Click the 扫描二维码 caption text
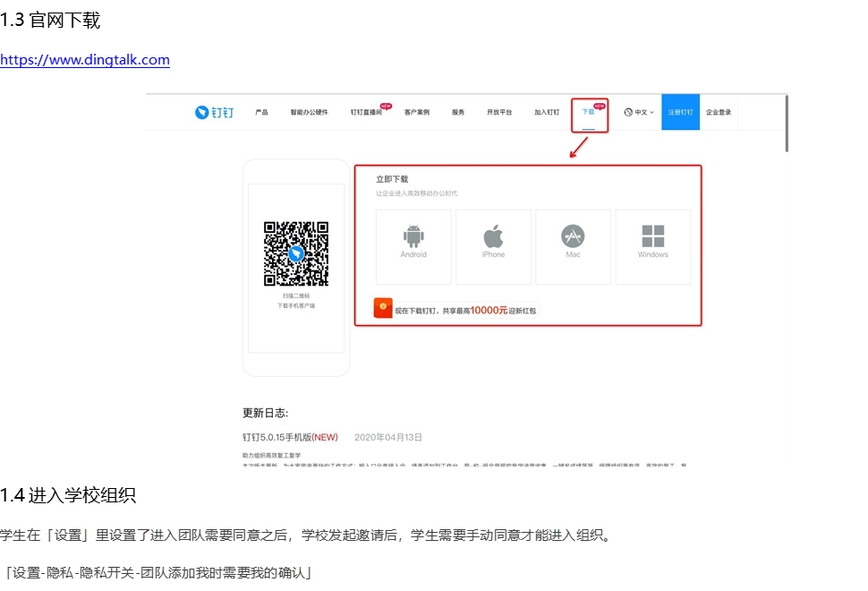 296,295
